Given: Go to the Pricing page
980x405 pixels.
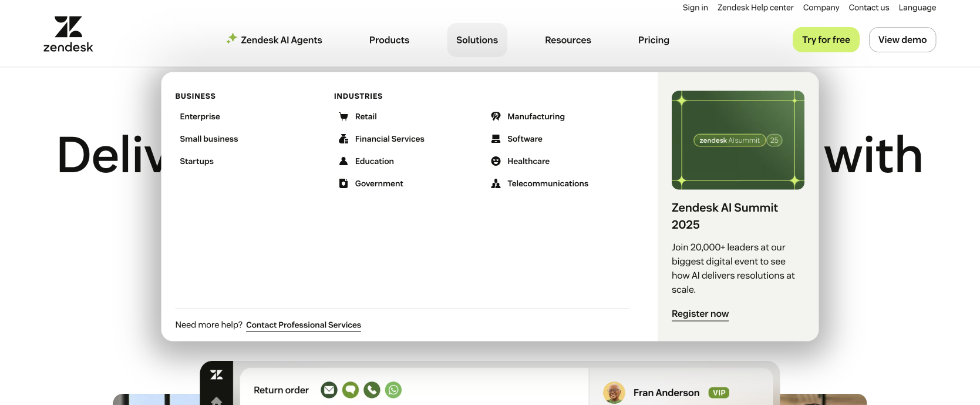Looking at the screenshot, I should [654, 40].
